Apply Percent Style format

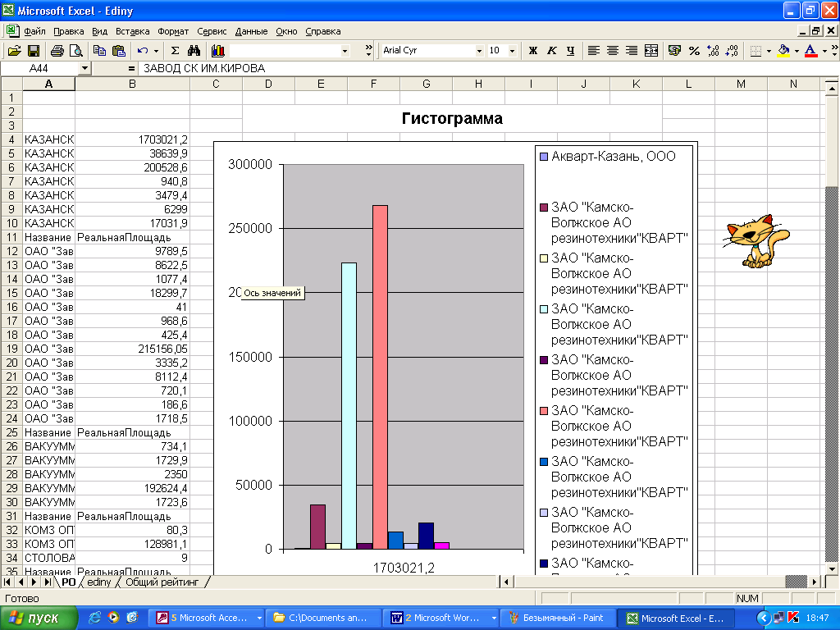(694, 51)
